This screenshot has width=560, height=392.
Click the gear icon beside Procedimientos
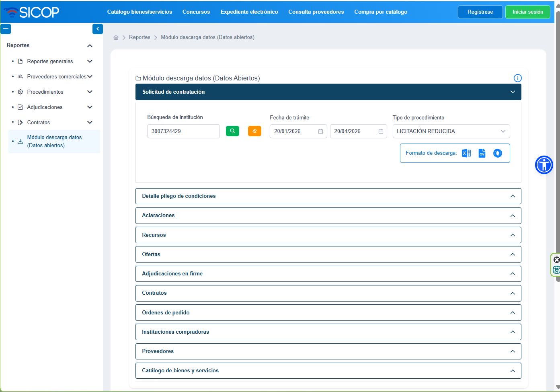19,92
